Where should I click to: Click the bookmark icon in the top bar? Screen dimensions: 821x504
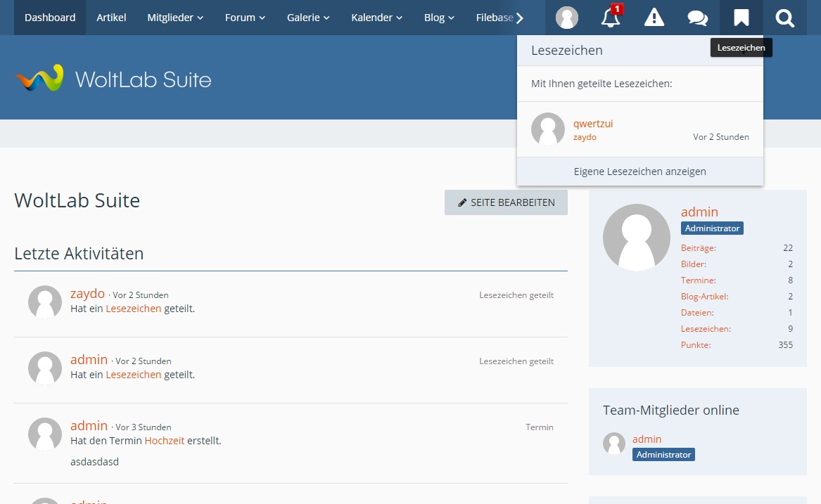[742, 18]
